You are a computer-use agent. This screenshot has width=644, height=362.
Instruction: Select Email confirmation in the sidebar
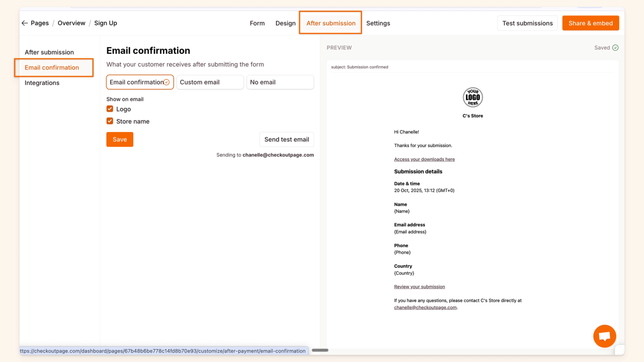pos(52,68)
